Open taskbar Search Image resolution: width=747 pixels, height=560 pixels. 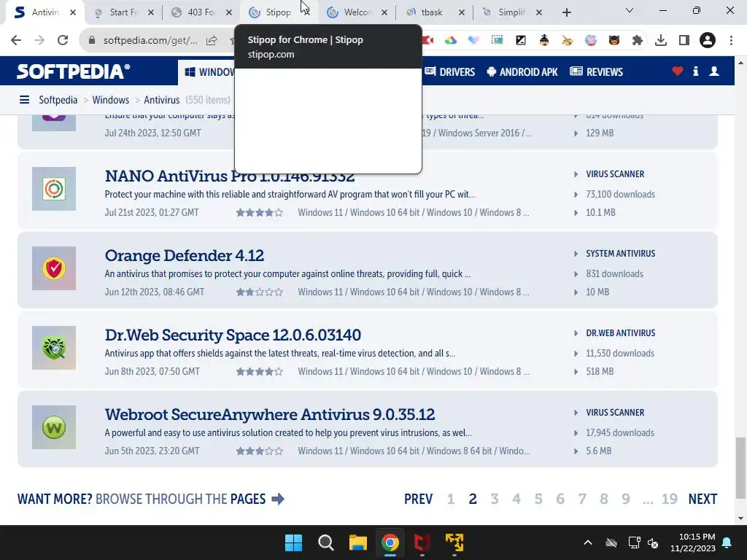point(326,542)
